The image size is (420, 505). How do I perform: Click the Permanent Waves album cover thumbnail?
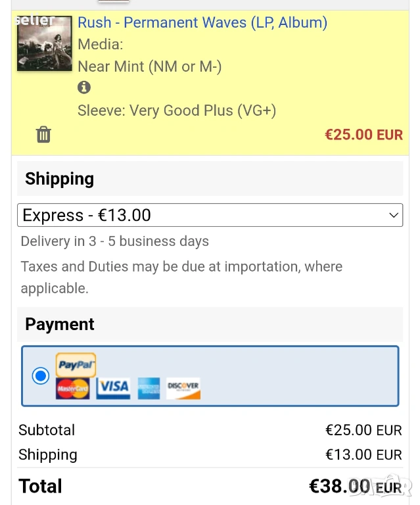click(x=44, y=43)
